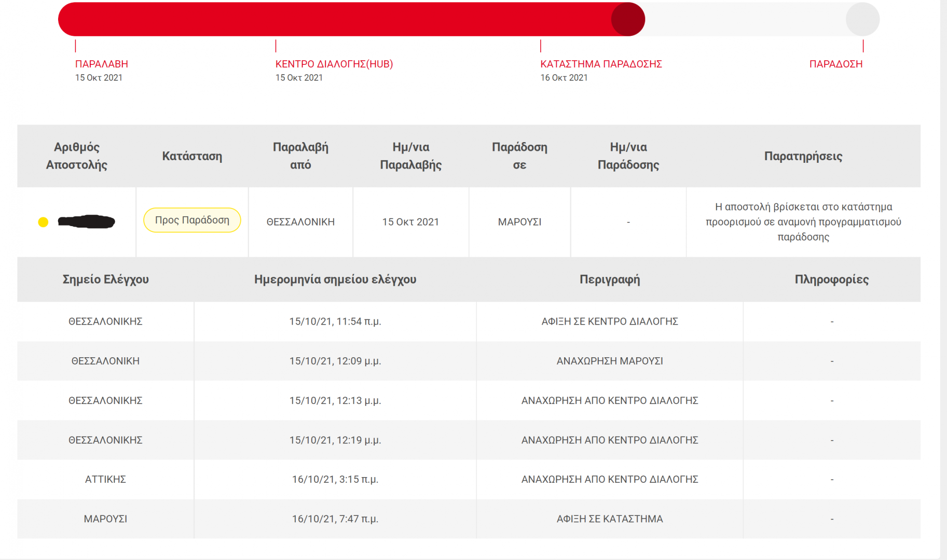947x560 pixels.
Task: Click the ΑΤΤΙΚΗΣ checkpoint cell
Action: (105, 479)
